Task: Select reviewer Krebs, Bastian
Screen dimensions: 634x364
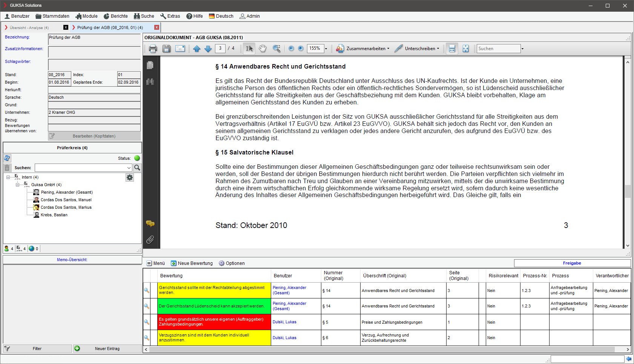Action: pyautogui.click(x=54, y=215)
